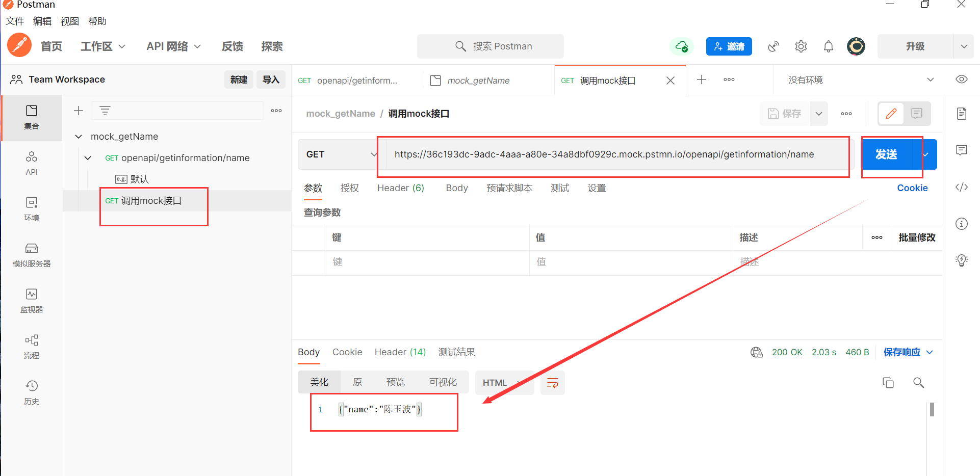This screenshot has height=476, width=980.
Task: Open the 工作区 dropdown
Action: [103, 46]
